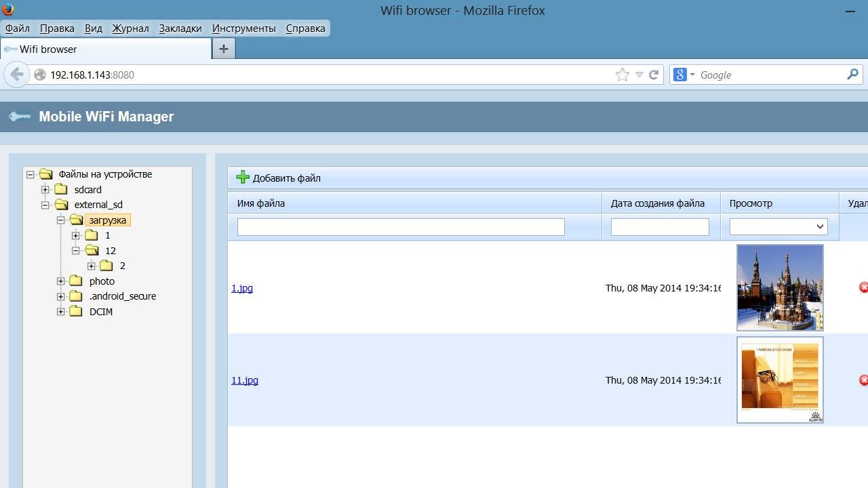The image size is (868, 488).
Task: Click the reload page icon
Action: [x=654, y=75]
